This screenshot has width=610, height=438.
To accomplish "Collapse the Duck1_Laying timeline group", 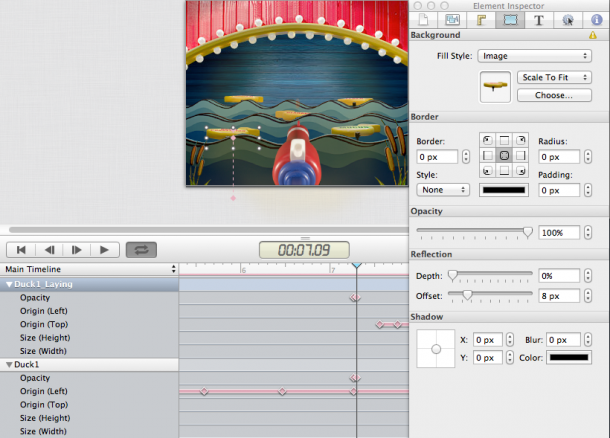I will (x=9, y=285).
